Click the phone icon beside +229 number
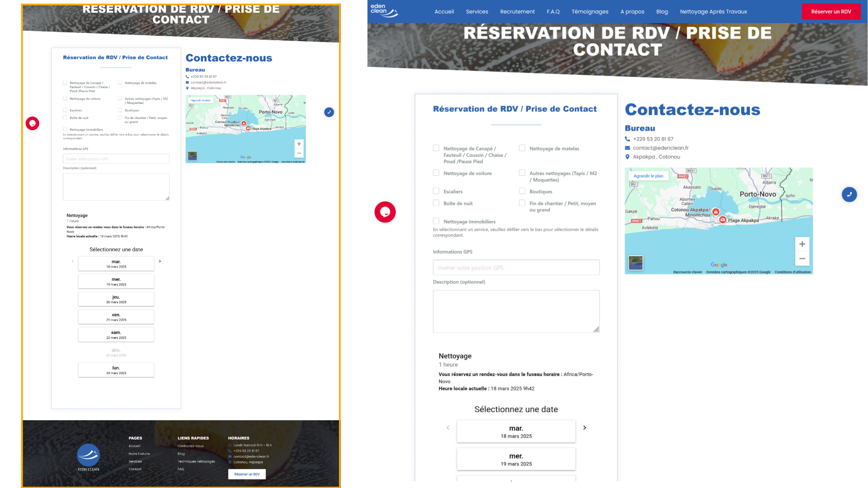Screen dimensions: 868x488 tap(627, 139)
